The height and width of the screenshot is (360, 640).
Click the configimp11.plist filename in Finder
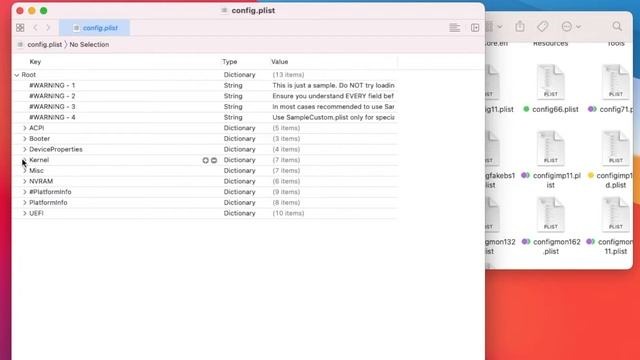[x=557, y=180]
